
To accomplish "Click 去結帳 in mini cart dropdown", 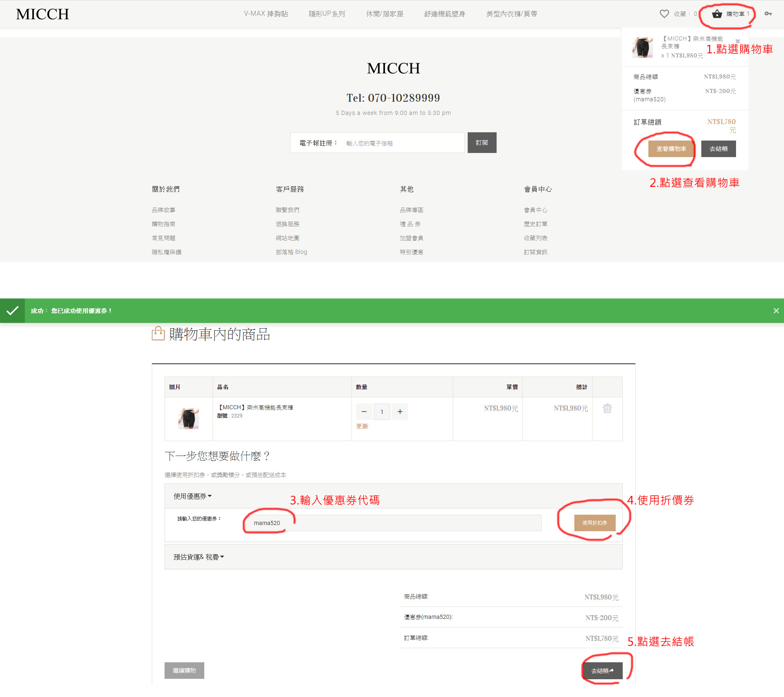I will [x=718, y=149].
